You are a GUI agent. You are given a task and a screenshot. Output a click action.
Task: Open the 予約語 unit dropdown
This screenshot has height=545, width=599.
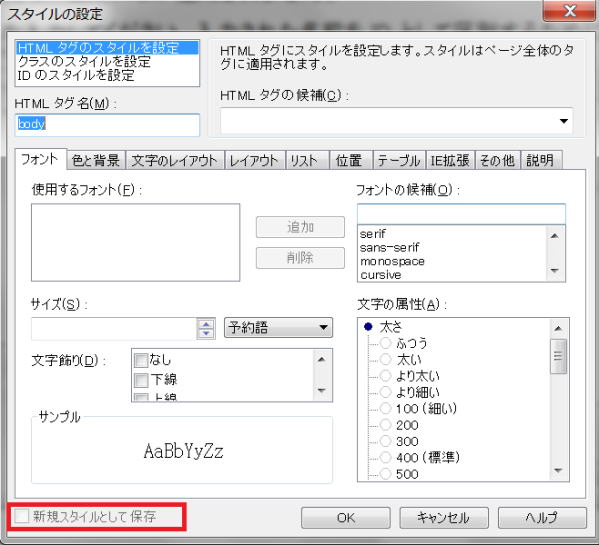coord(278,328)
